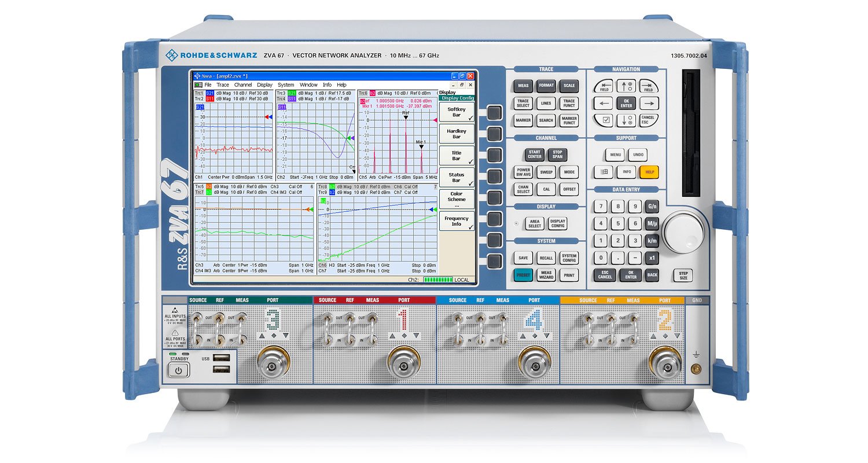This screenshot has height=463, width=868.
Task: Open the Trace menu
Action: point(223,84)
